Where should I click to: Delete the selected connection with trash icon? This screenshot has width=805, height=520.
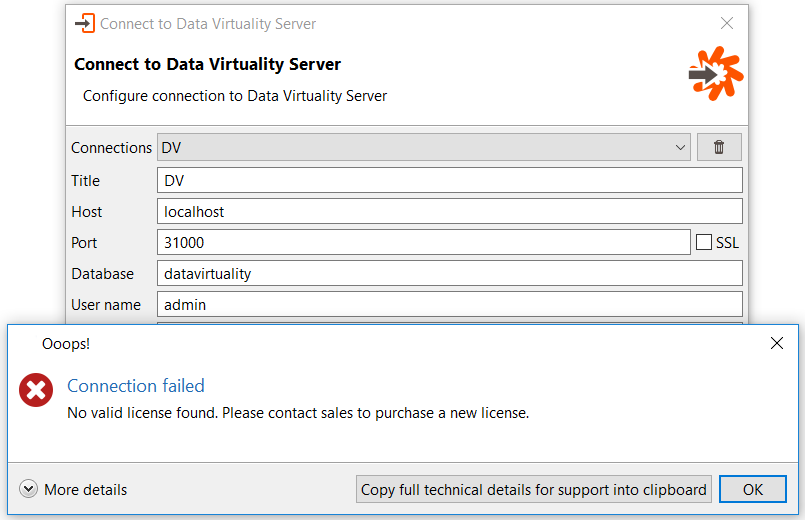[x=719, y=147]
